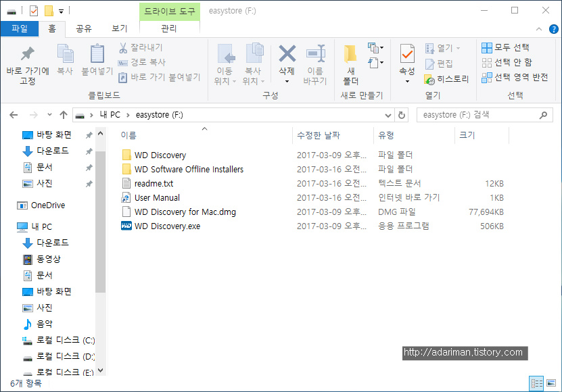The height and width of the screenshot is (392, 562).
Task: Click Paste shortcut (바로 가기 붙여넣기)
Action: (159, 77)
